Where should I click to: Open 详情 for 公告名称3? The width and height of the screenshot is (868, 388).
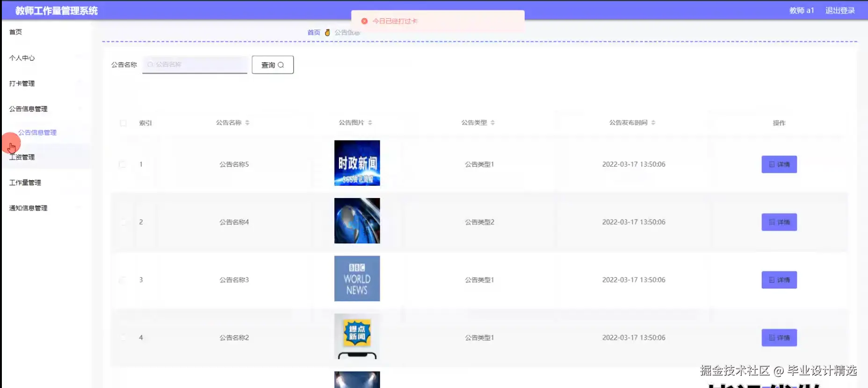(x=779, y=280)
